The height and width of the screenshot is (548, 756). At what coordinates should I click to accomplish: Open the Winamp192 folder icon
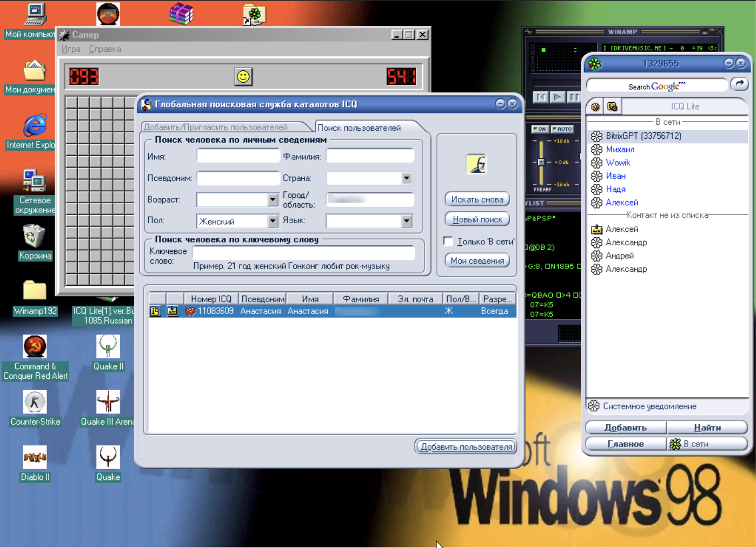tap(35, 292)
